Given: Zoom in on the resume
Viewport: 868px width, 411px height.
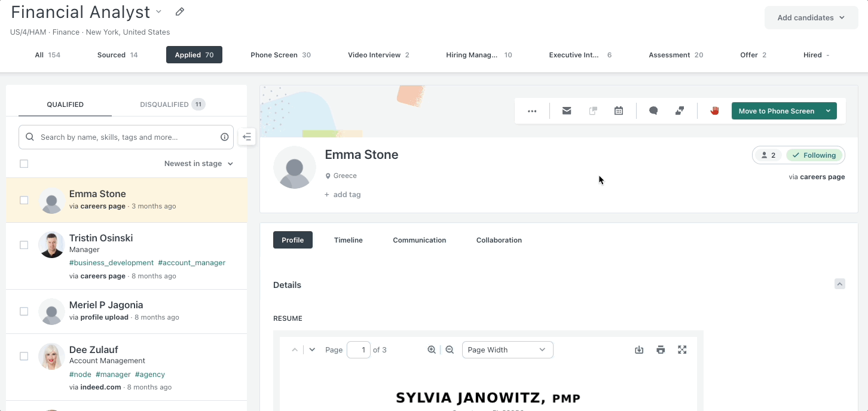Looking at the screenshot, I should [432, 350].
